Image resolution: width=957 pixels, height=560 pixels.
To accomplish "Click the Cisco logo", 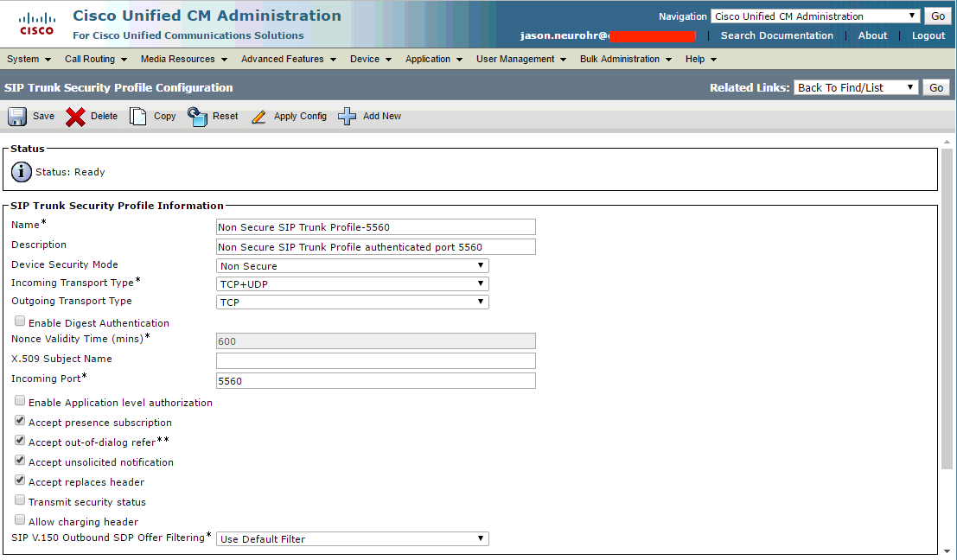I will pos(36,24).
